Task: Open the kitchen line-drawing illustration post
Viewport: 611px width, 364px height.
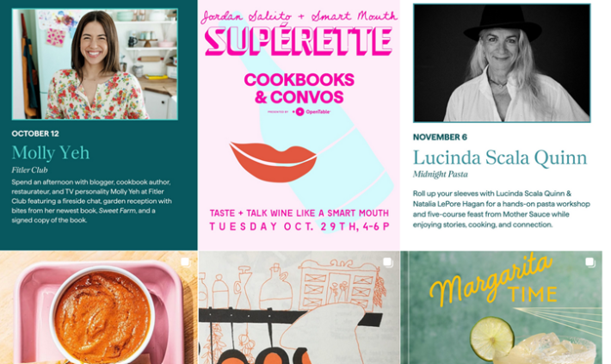Action: click(x=299, y=307)
